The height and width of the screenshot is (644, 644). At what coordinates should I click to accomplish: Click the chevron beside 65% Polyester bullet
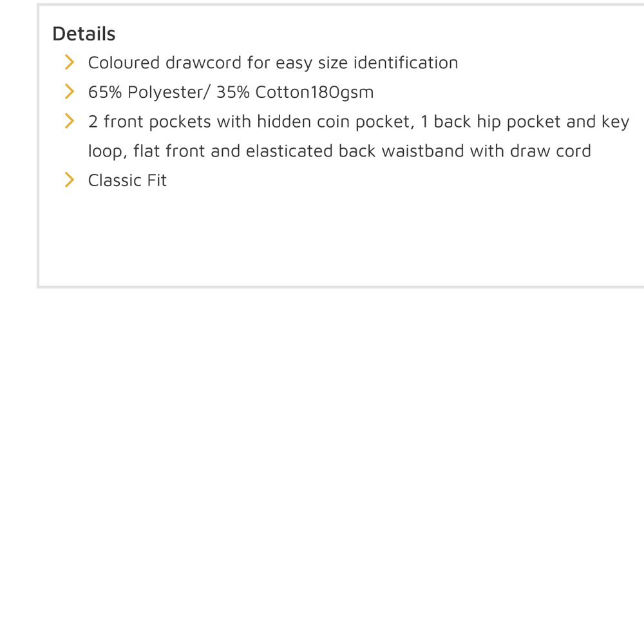tap(70, 91)
